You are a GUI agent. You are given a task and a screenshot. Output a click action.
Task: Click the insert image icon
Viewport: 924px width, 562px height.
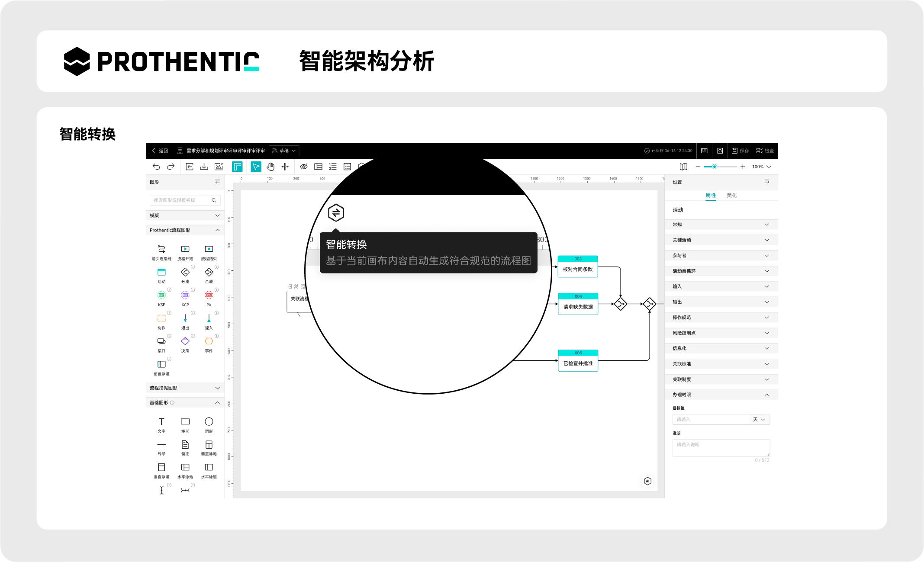(x=219, y=167)
